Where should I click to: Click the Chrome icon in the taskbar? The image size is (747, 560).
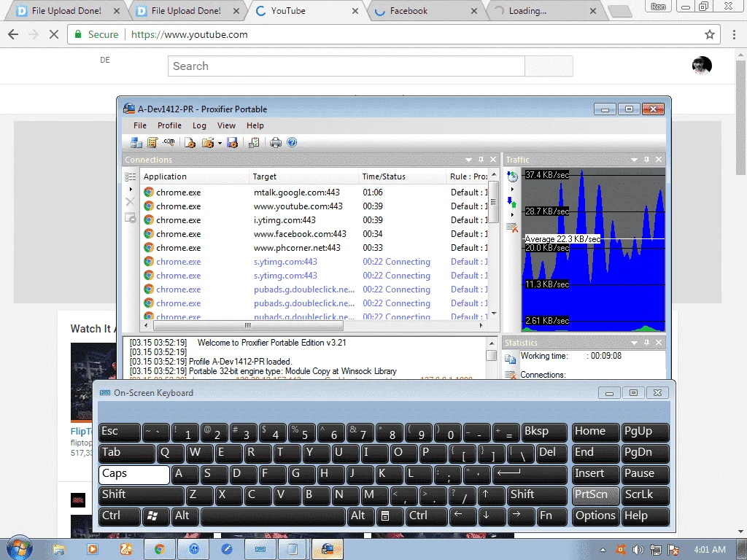click(x=159, y=550)
